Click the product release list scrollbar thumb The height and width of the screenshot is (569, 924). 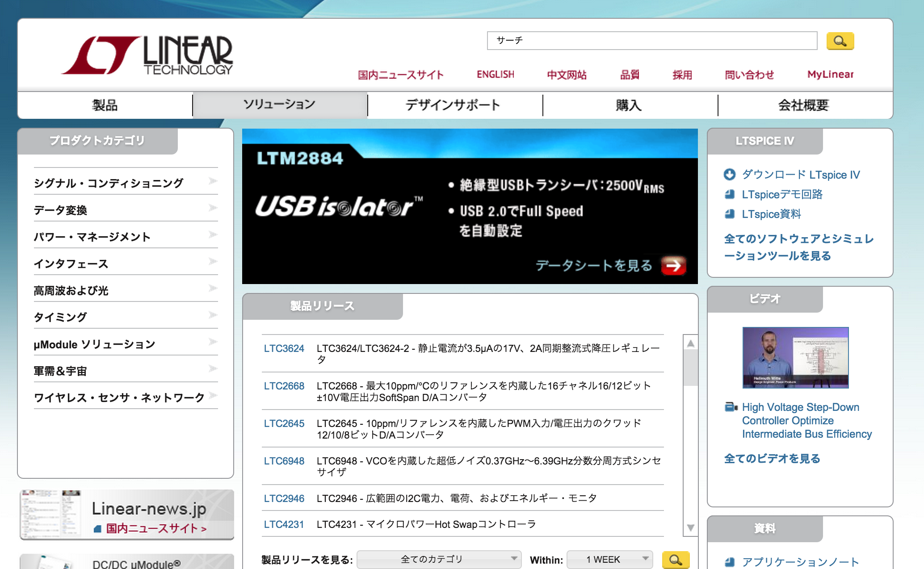click(x=690, y=368)
